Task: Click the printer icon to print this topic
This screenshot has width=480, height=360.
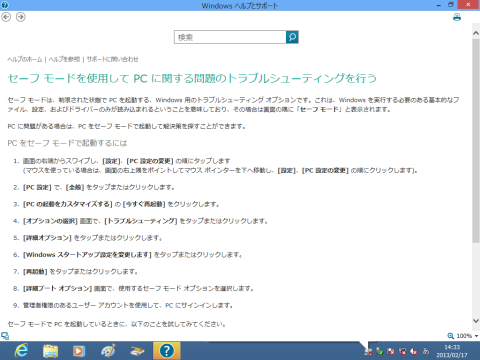Action: click(x=457, y=17)
